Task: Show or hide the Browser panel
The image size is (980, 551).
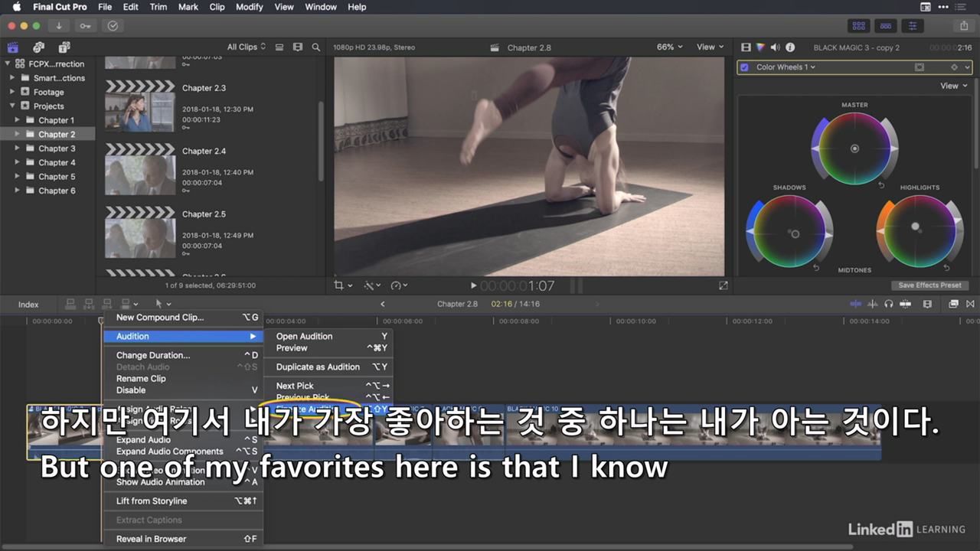Action: pyautogui.click(x=859, y=26)
